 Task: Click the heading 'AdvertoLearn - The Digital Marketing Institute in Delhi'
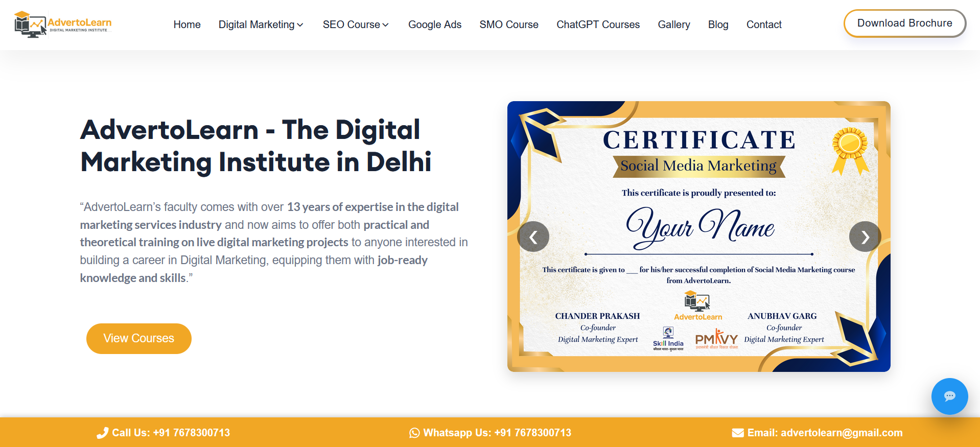[256, 146]
